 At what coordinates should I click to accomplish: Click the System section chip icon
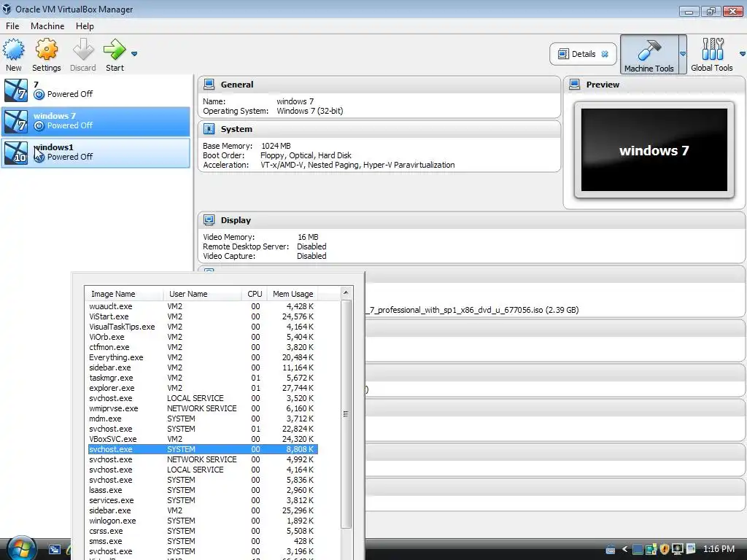point(209,129)
